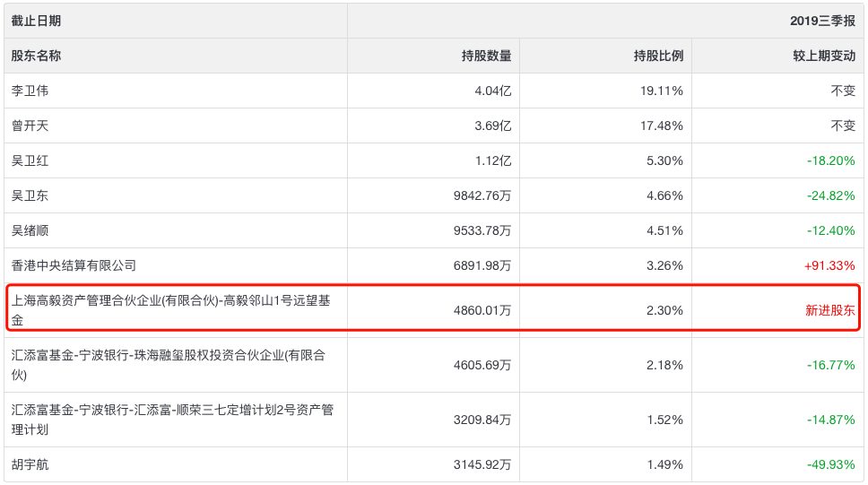
Task: Click the -24.82% change value
Action: click(x=831, y=195)
